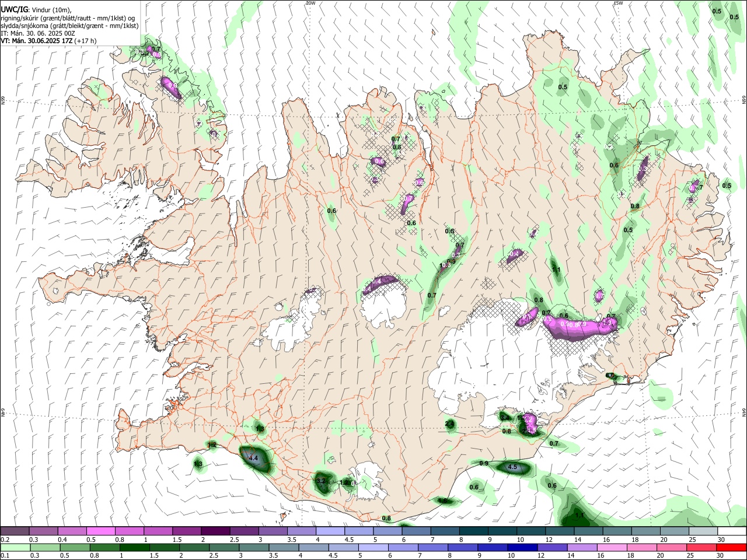Click the bright magenta 0.5 swatch in snow legend
Screen dimensions: 747x560
point(101,531)
